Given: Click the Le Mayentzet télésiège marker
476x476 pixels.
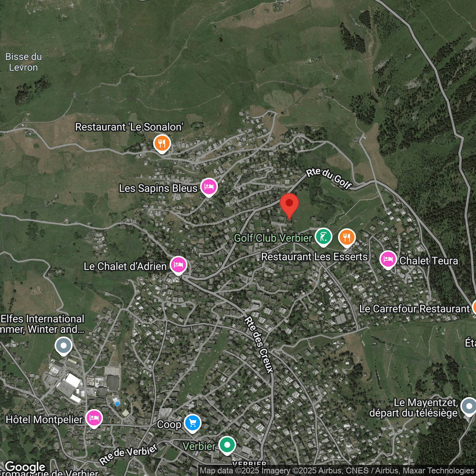Looking at the screenshot, I should click(x=469, y=406).
